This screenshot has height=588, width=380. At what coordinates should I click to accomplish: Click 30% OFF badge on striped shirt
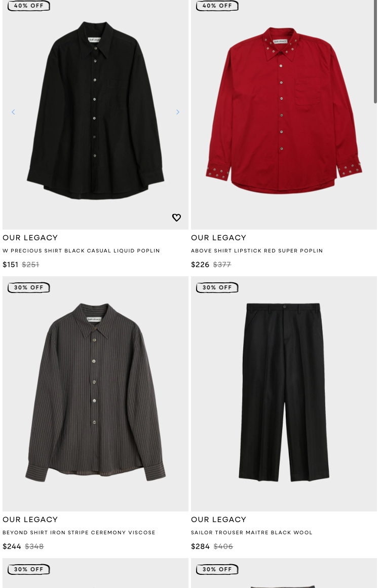click(29, 287)
